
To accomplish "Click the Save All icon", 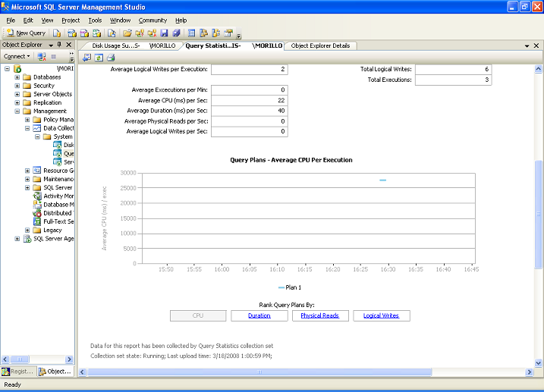I will tap(176, 33).
